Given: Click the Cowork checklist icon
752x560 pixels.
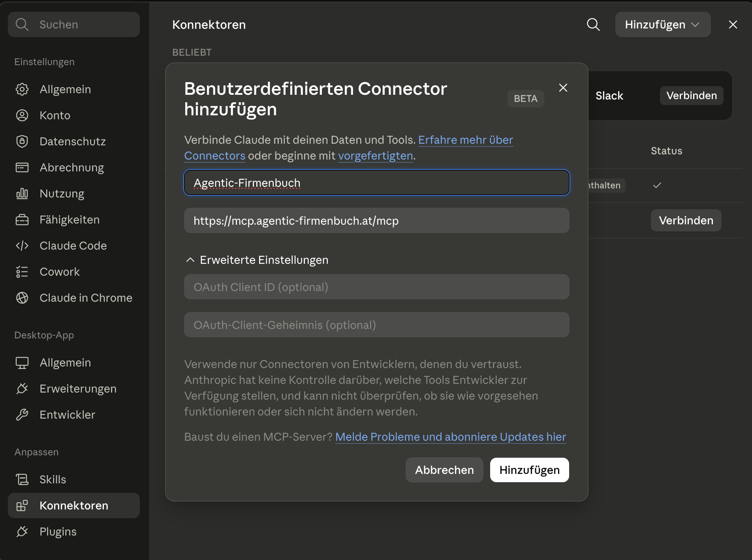Looking at the screenshot, I should click(x=22, y=272).
